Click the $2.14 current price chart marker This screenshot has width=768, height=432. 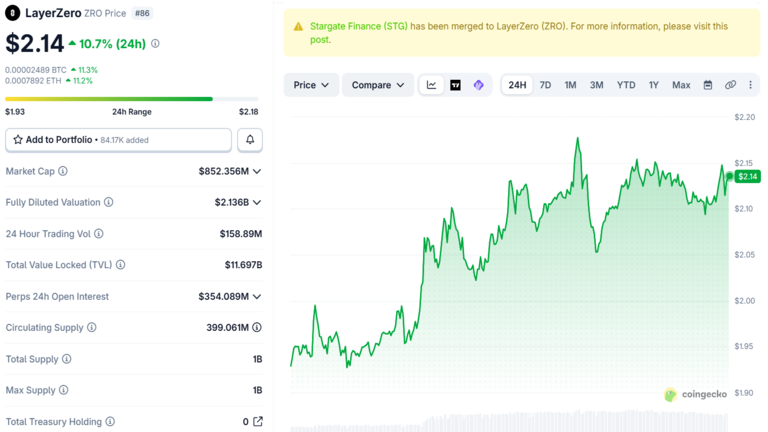pos(747,176)
